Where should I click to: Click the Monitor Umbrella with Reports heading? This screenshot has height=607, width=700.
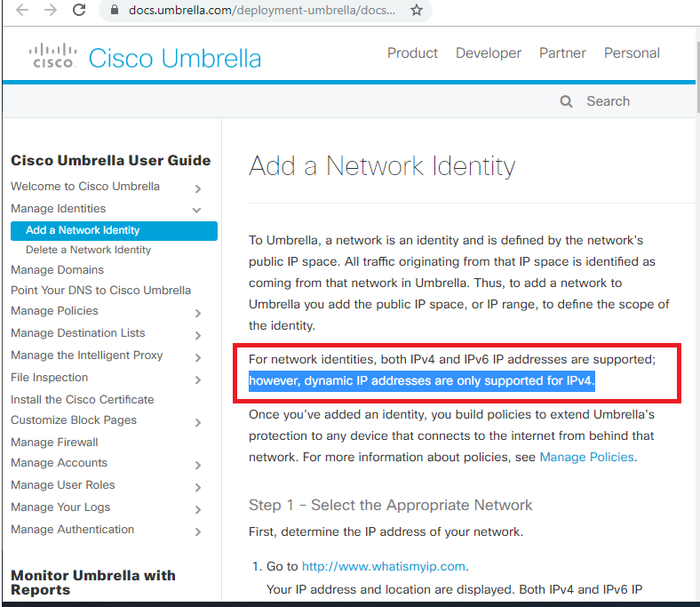tap(93, 582)
